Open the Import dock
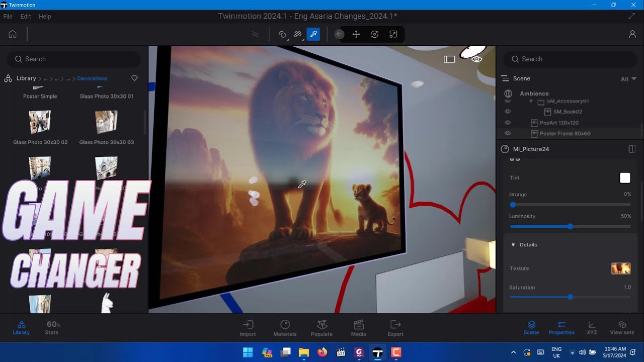 click(x=248, y=328)
